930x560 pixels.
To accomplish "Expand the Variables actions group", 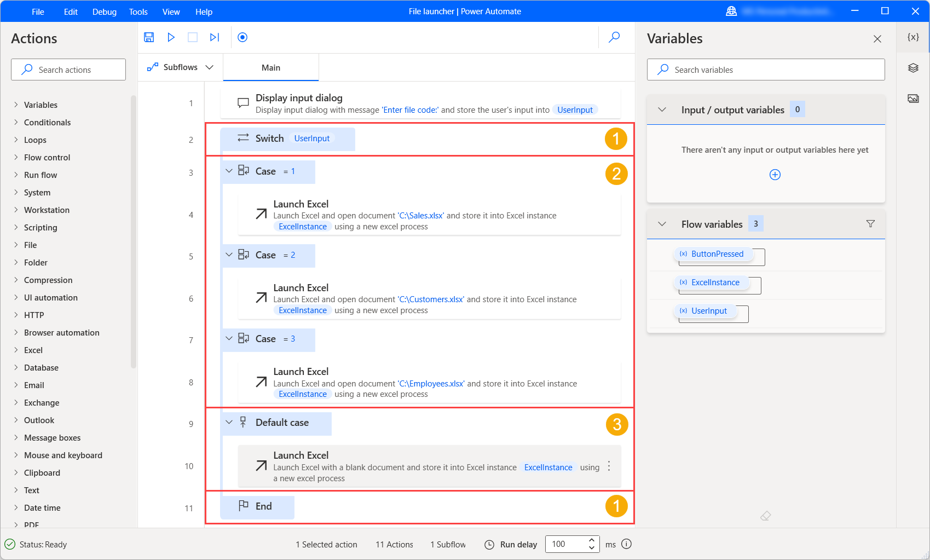I will (x=16, y=105).
